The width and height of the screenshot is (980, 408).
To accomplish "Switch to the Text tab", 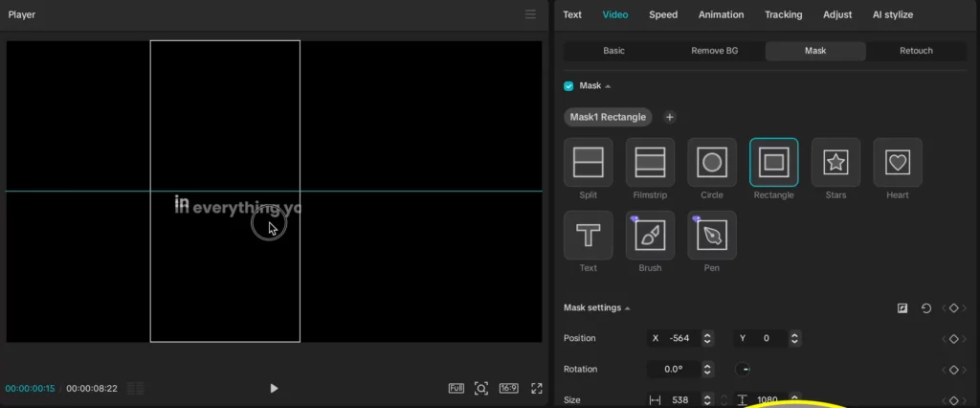I will tap(572, 14).
